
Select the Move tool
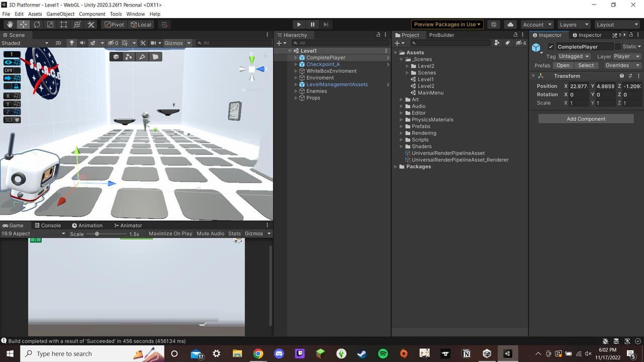24,24
